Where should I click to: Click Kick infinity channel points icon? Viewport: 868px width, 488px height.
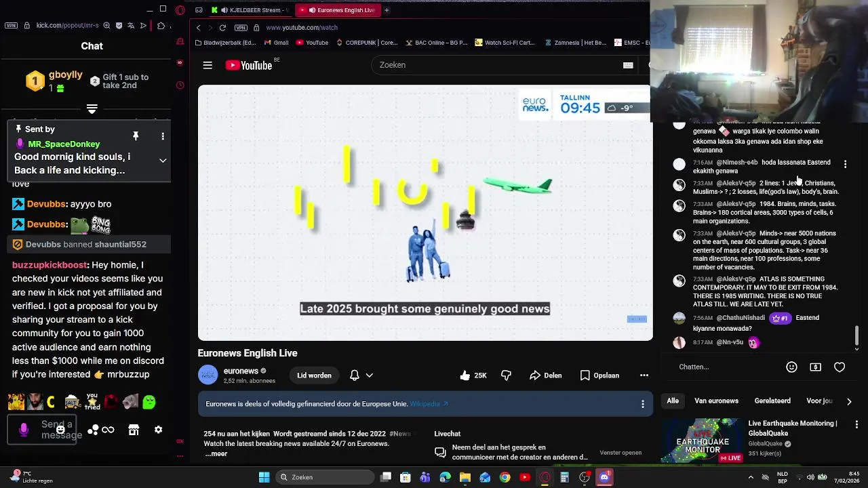coord(108,430)
